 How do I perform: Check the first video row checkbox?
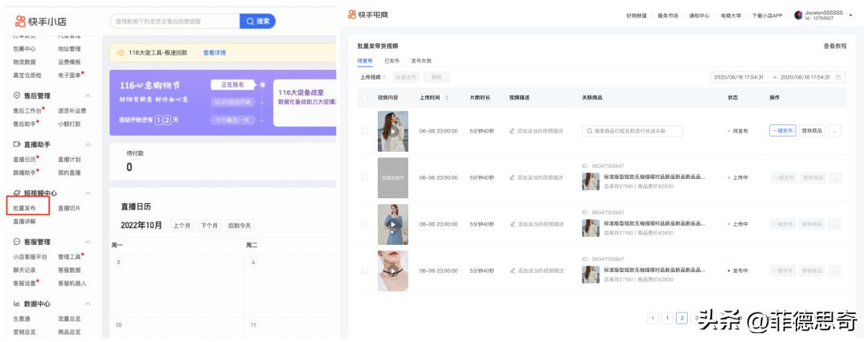pyautogui.click(x=365, y=131)
